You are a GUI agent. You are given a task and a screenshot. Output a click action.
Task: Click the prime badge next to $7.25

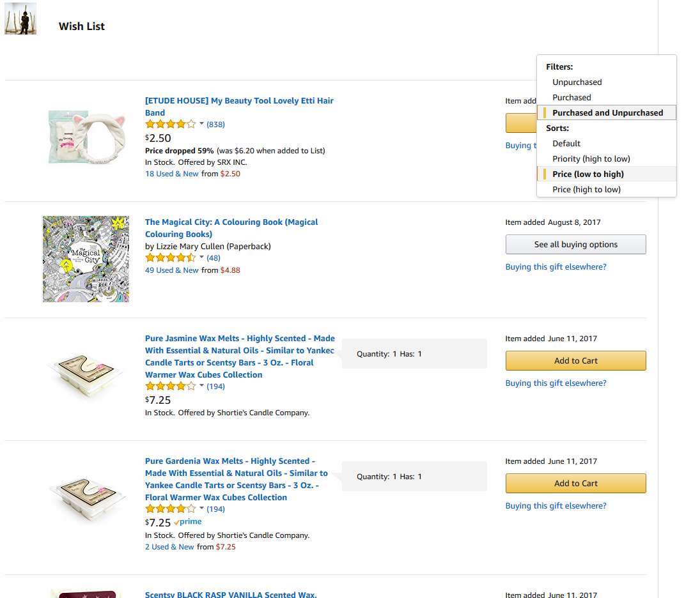click(188, 522)
